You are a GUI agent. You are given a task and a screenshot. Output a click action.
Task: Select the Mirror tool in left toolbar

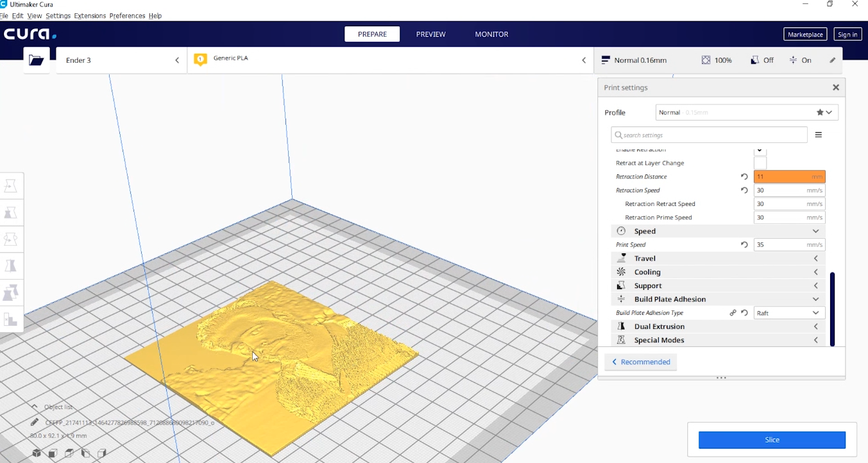(11, 265)
